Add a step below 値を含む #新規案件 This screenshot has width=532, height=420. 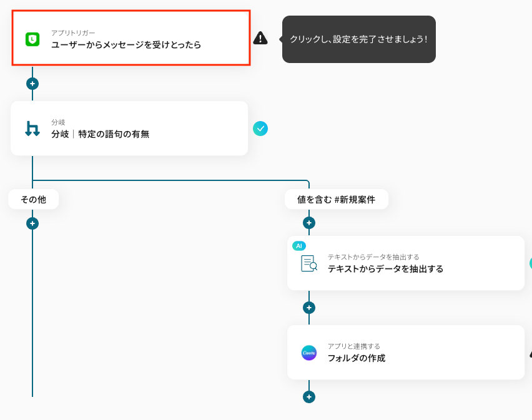coord(308,223)
